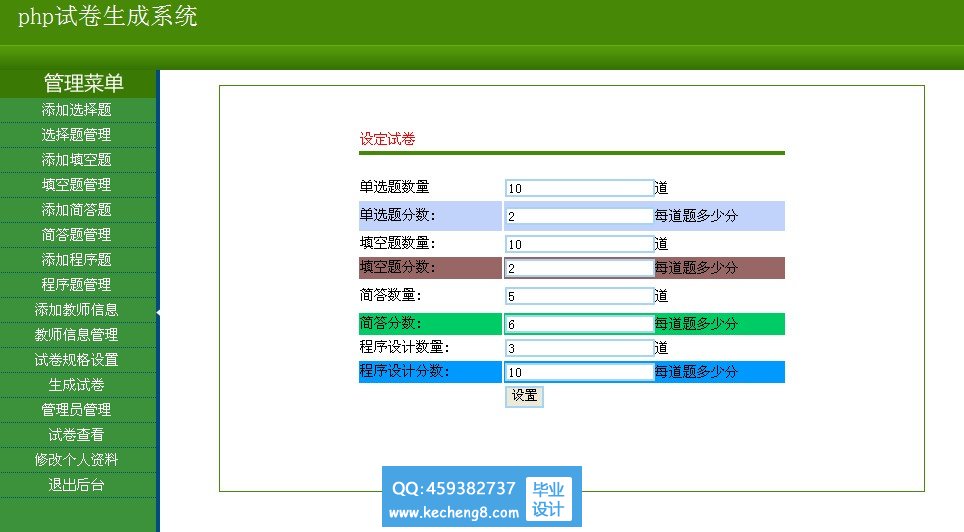Select the 简答数量 label
Viewport: 964px width, 532px height.
pyautogui.click(x=390, y=295)
